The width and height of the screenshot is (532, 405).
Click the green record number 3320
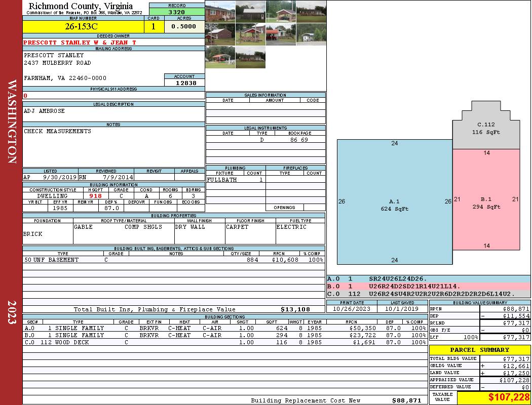177,12
